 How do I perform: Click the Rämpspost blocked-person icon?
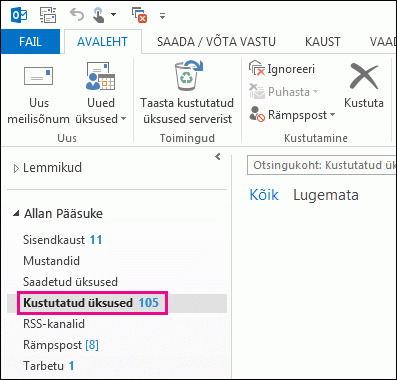[x=257, y=114]
